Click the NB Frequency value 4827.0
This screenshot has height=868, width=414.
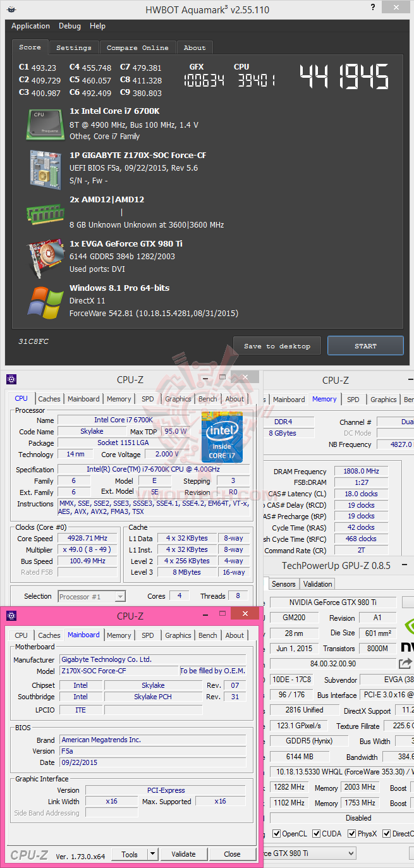[395, 444]
